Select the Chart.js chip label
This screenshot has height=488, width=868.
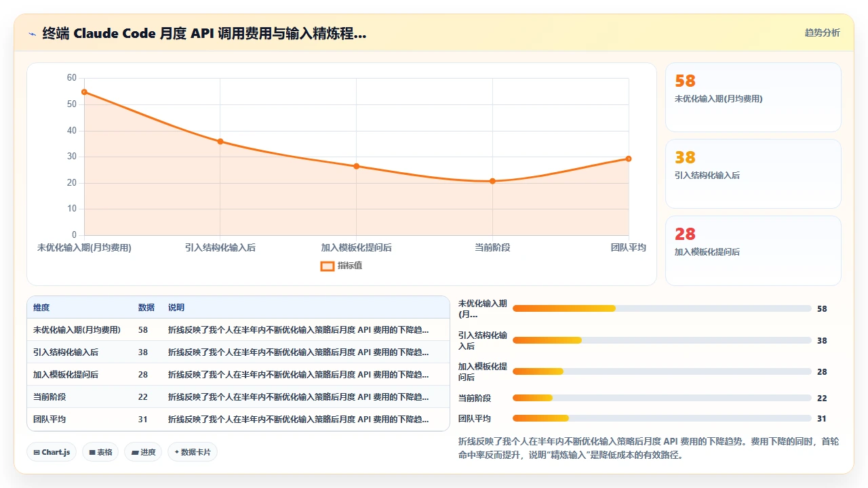[x=56, y=452]
